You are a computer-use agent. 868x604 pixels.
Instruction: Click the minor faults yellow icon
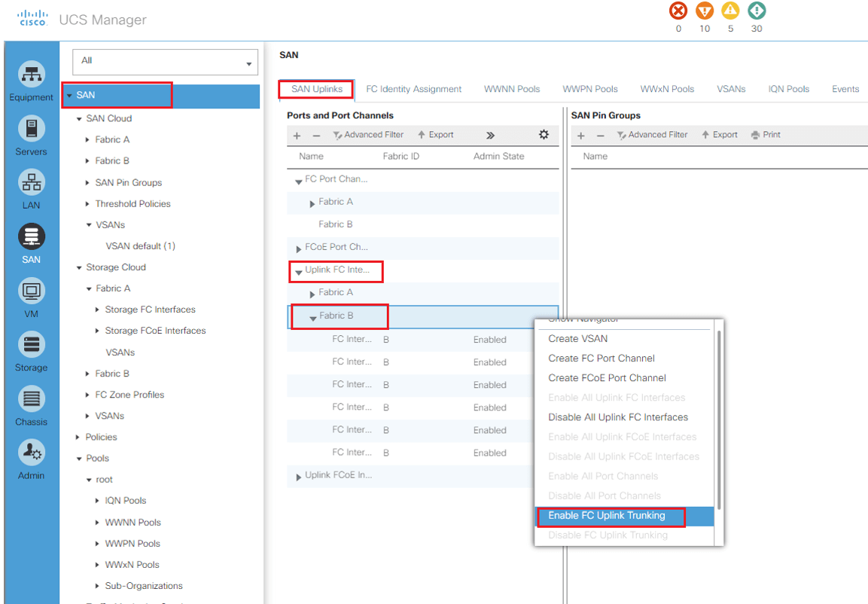730,11
